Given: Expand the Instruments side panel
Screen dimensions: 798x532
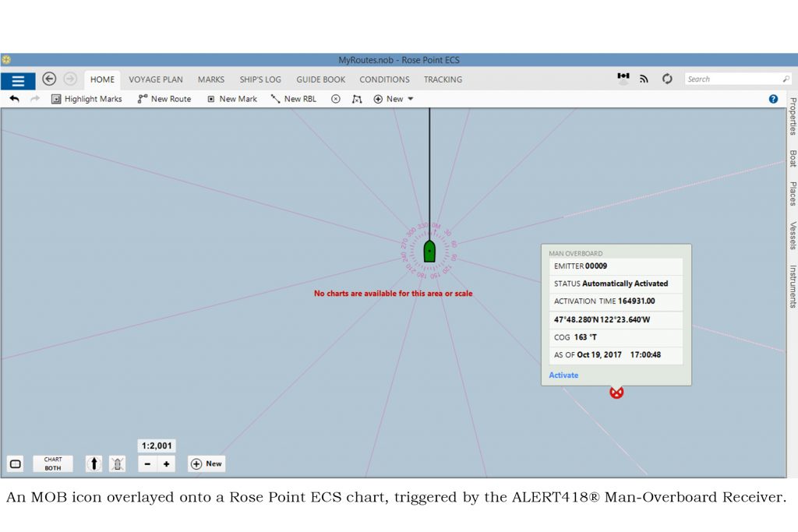Looking at the screenshot, I should point(792,280).
